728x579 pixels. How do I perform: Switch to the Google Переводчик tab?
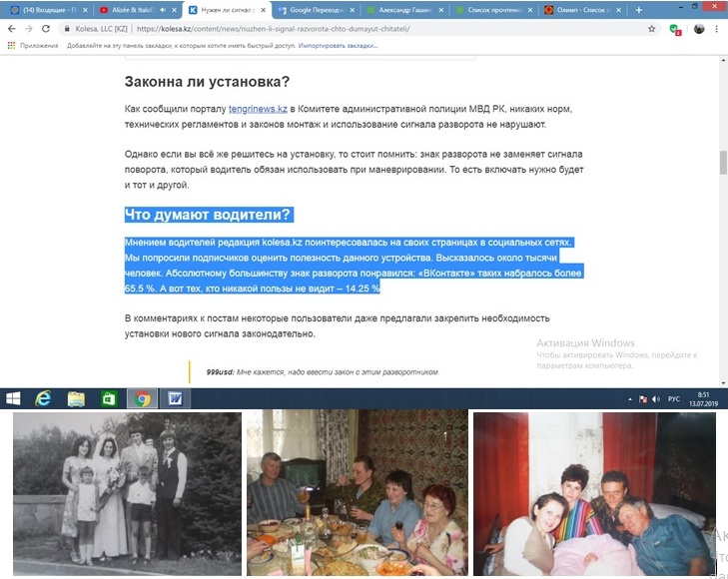pyautogui.click(x=316, y=10)
